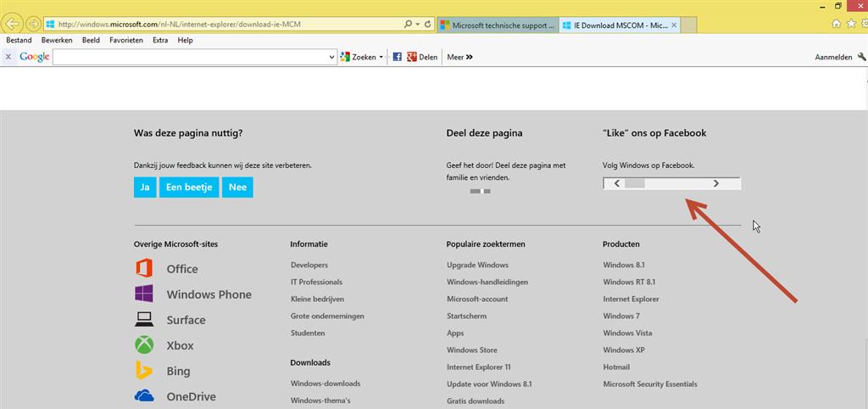Click the Zoeken search button

(x=359, y=57)
